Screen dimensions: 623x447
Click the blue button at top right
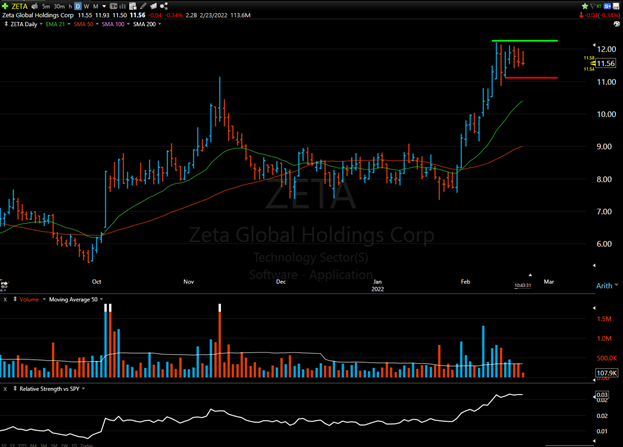(x=607, y=6)
